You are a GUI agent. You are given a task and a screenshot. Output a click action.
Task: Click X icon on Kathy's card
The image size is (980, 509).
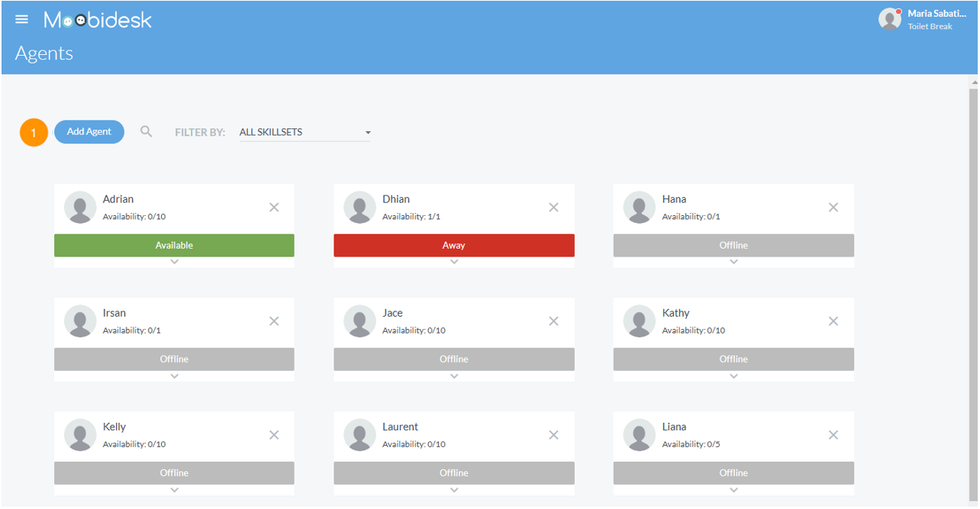point(833,321)
